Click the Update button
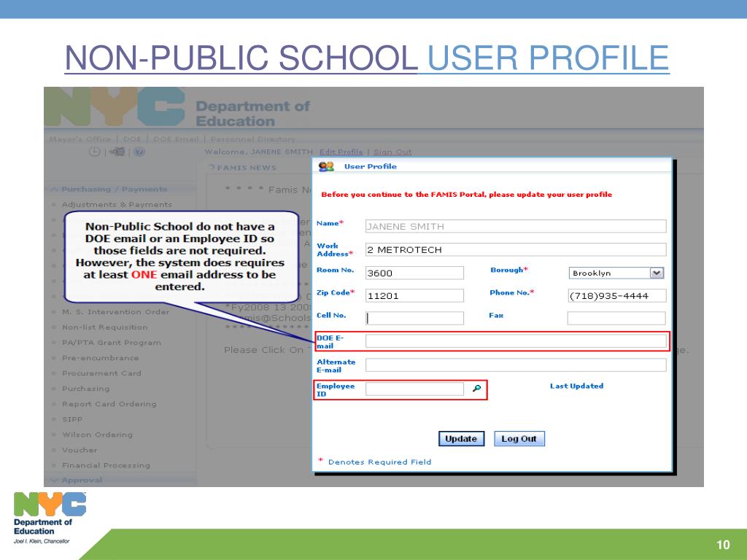 tap(461, 438)
